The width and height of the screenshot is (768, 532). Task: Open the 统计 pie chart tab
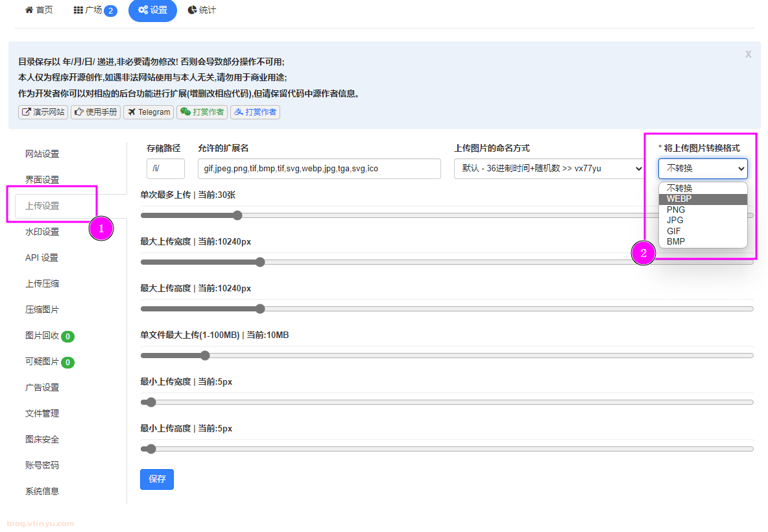click(202, 10)
